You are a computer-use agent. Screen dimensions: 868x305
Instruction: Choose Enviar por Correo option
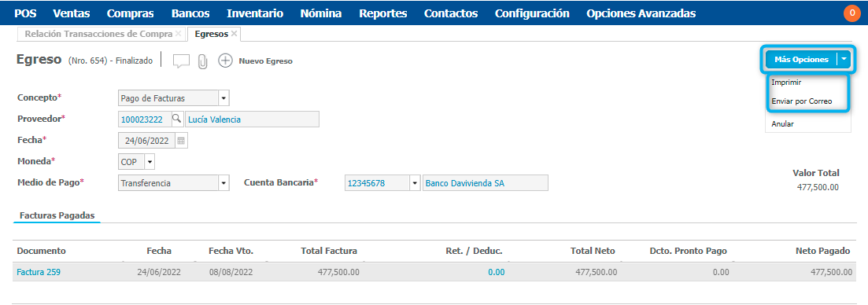[802, 101]
